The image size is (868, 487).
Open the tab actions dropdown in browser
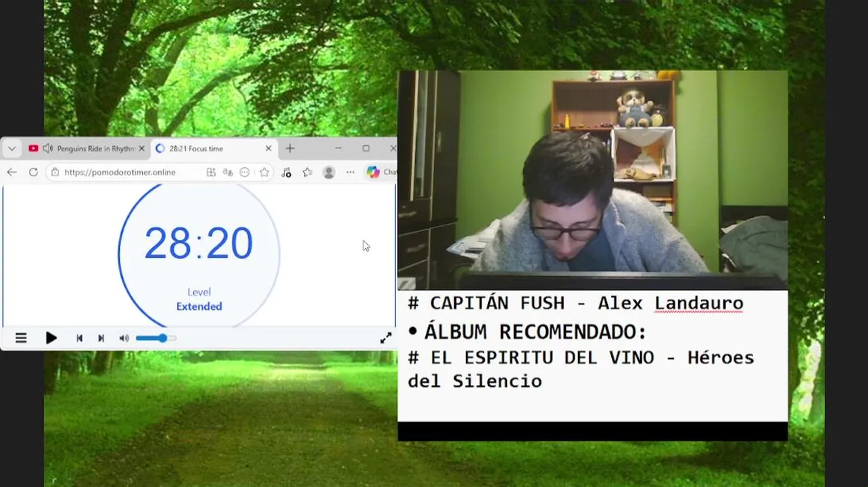coord(11,148)
